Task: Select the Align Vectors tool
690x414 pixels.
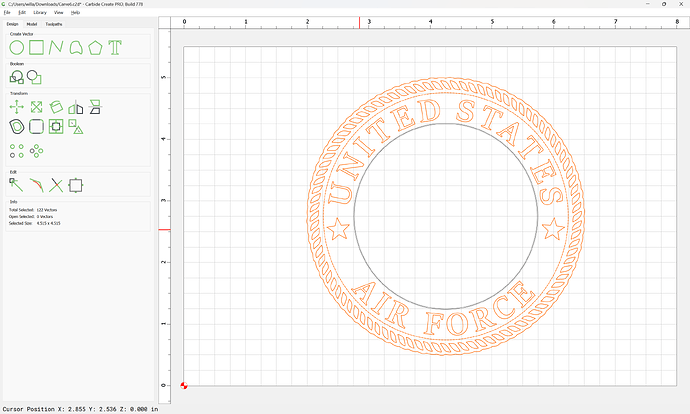Action: click(56, 127)
